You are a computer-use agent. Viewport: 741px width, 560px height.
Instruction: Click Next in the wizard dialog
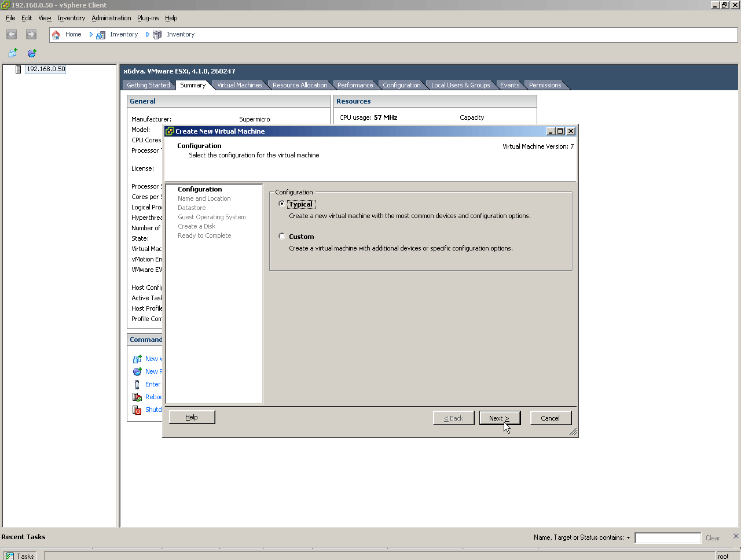500,418
